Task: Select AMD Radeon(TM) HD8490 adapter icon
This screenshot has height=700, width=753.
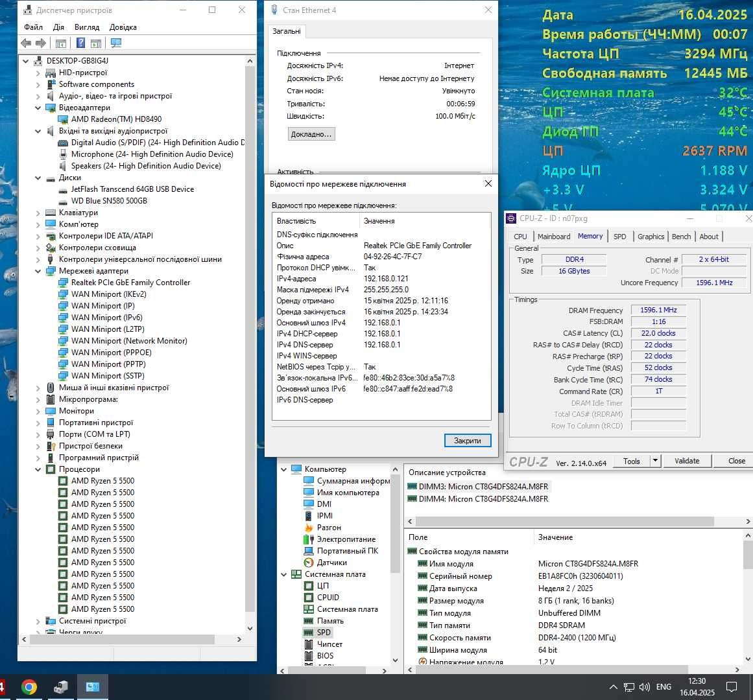Action: point(63,119)
